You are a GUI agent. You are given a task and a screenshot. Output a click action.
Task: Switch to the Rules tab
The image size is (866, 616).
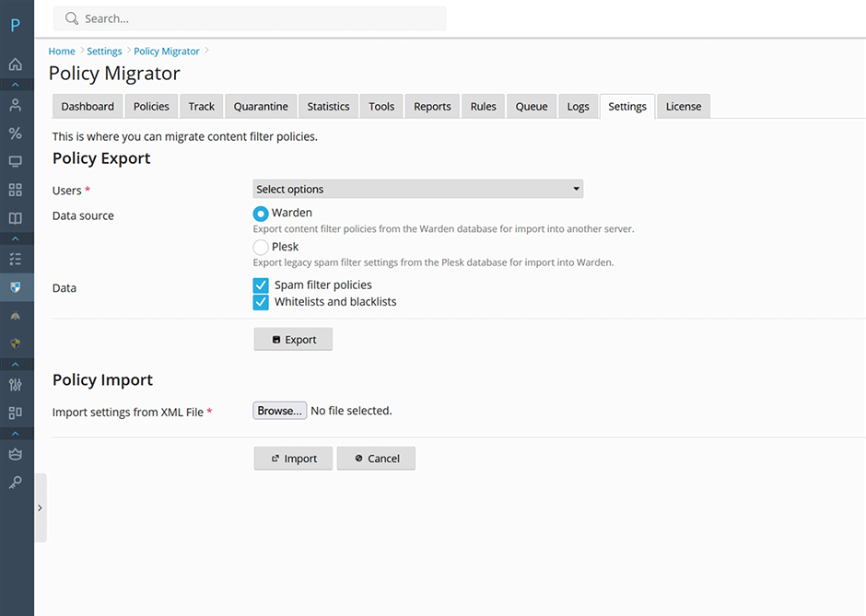click(x=484, y=107)
